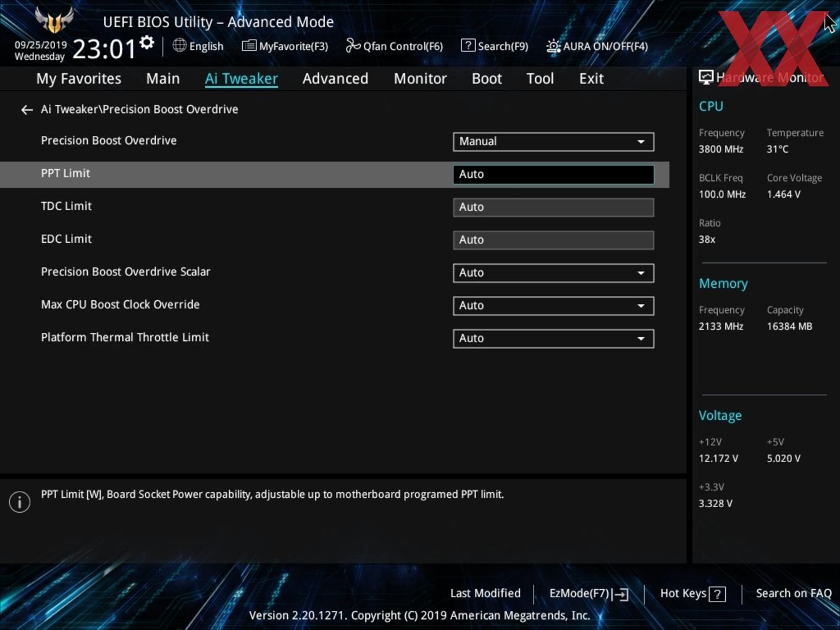
Task: Click the info icon in help area
Action: tap(20, 502)
